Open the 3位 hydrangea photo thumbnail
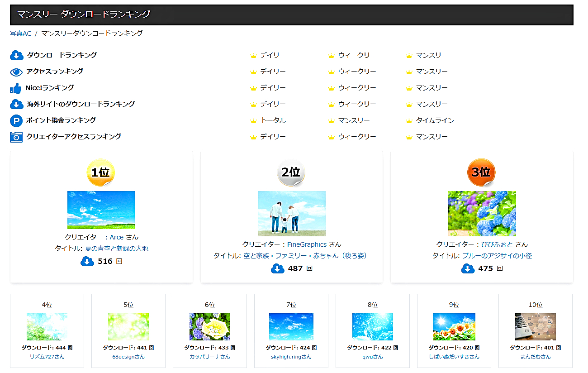588x373 pixels. [x=482, y=214]
